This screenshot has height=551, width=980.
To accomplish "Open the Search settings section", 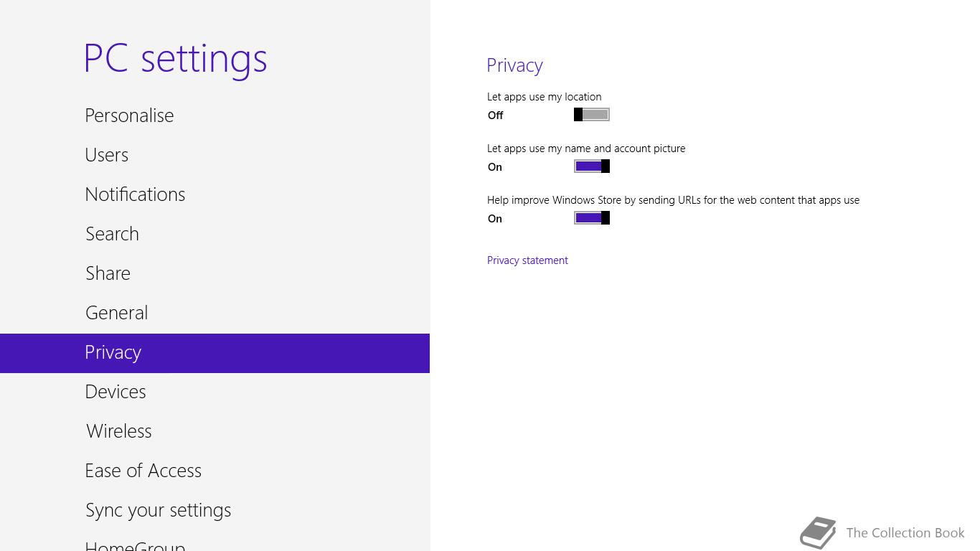I will pyautogui.click(x=215, y=235).
